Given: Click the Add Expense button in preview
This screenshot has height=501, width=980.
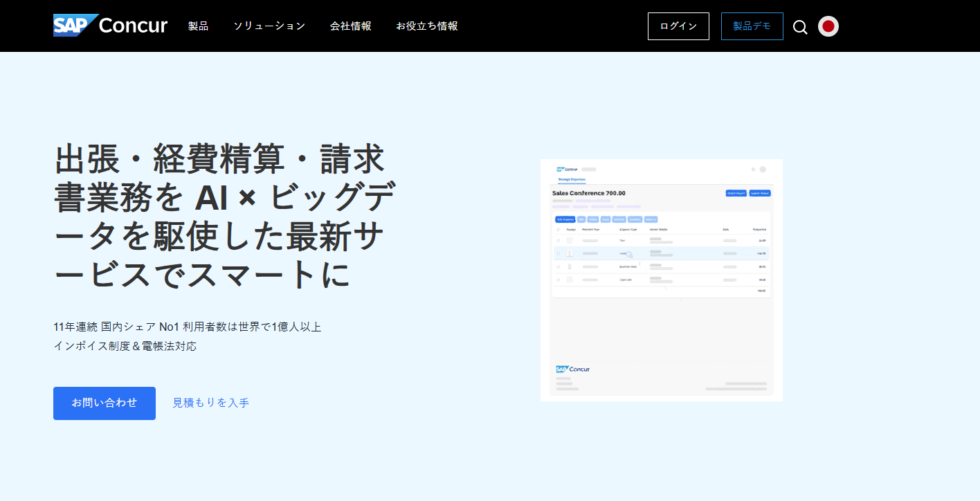Looking at the screenshot, I should coord(565,219).
